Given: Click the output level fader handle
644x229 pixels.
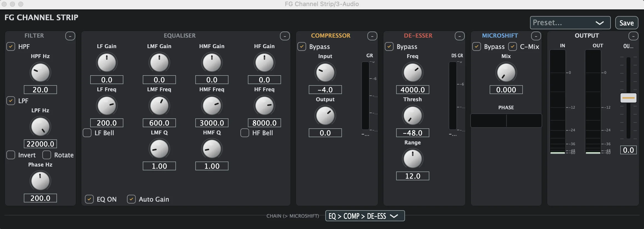Looking at the screenshot, I should pyautogui.click(x=629, y=98).
